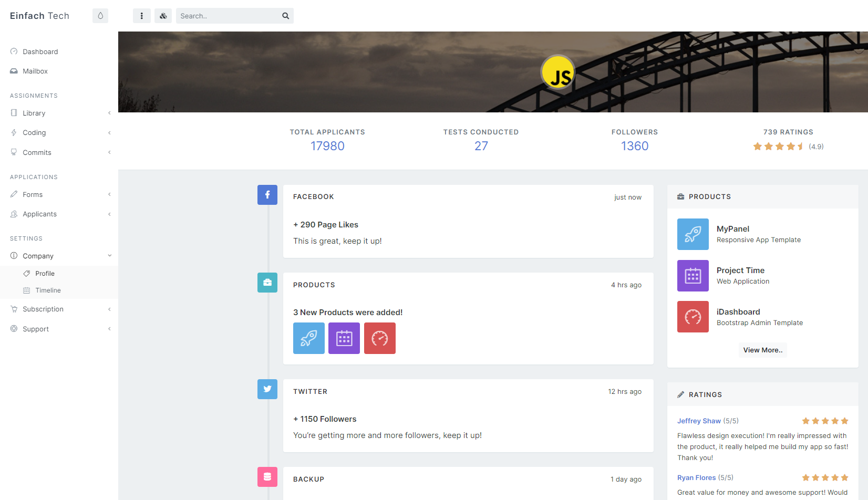Click the 4.9 star rating
Viewport: 868px width, 500px height.
click(788, 147)
